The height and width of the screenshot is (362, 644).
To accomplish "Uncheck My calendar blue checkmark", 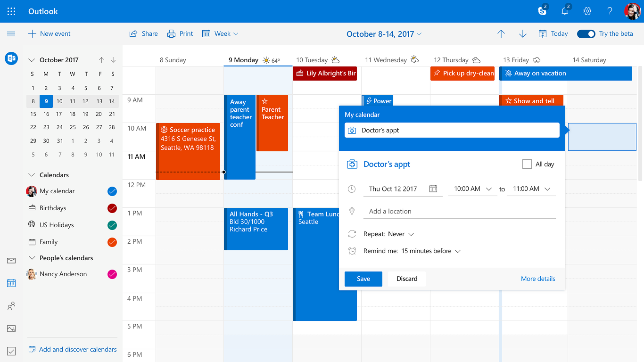I will pos(112,191).
